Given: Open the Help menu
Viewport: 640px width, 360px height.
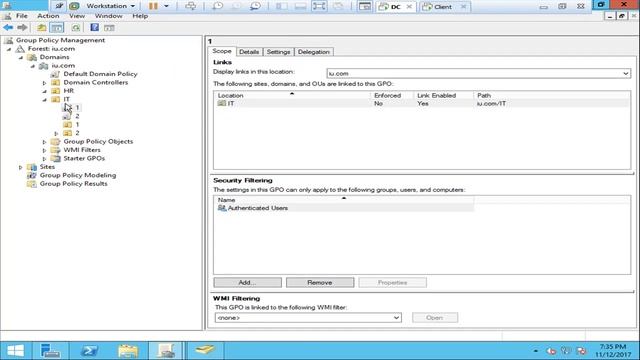Looking at the screenshot, I should pyautogui.click(x=140, y=16).
